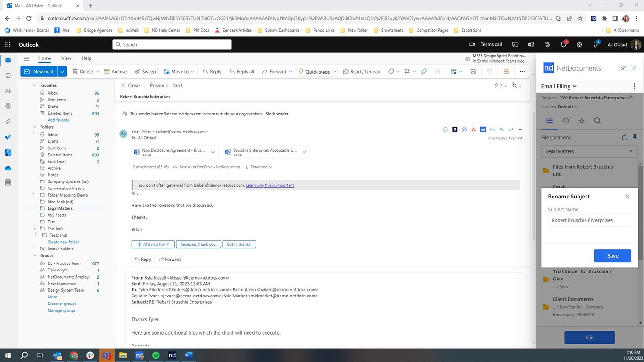
Task: Pin the NetDocuments pane
Action: [x=623, y=68]
